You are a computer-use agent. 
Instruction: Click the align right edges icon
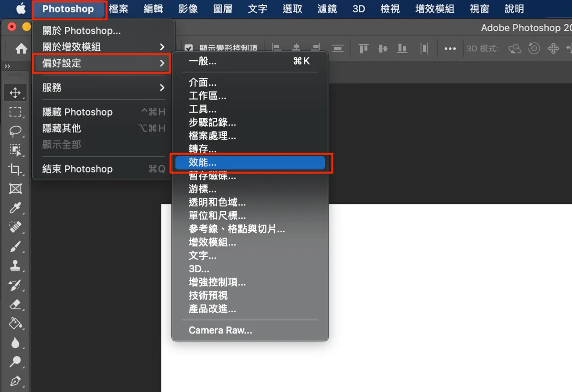pyautogui.click(x=316, y=48)
